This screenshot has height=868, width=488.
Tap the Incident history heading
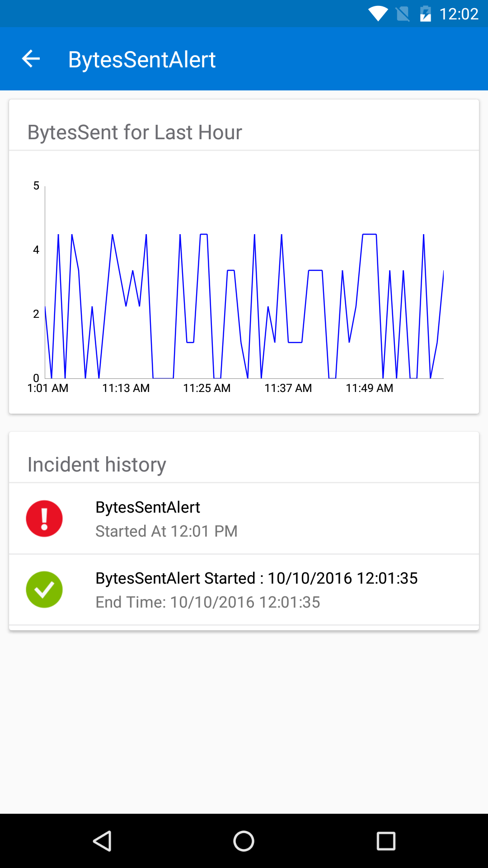pyautogui.click(x=97, y=465)
